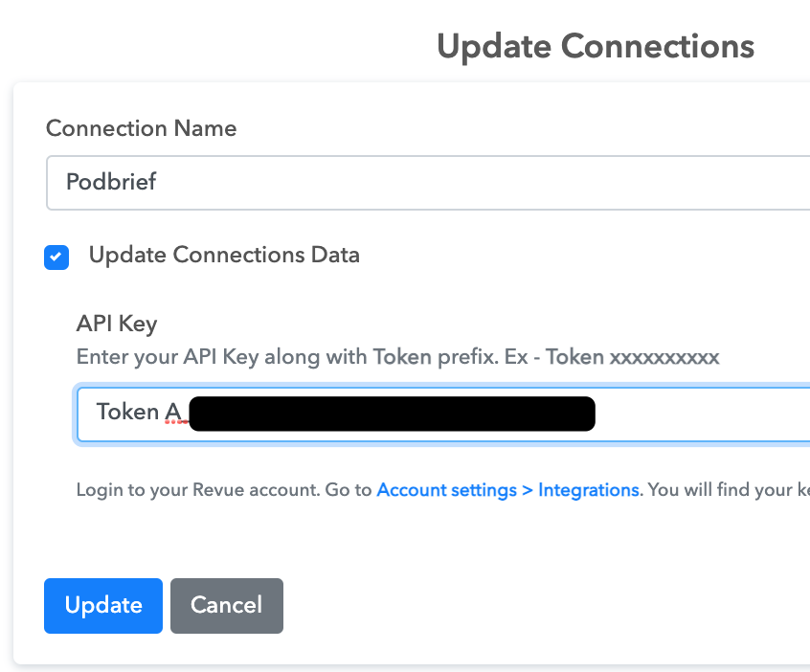Image resolution: width=810 pixels, height=672 pixels.
Task: Click the 'Token xxxxxxxxxx' example text
Action: (x=632, y=357)
